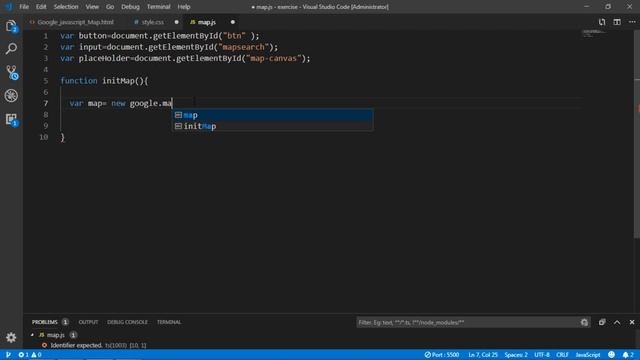Change language mode via JavaScript status item
640x360 pixels.
[588, 355]
